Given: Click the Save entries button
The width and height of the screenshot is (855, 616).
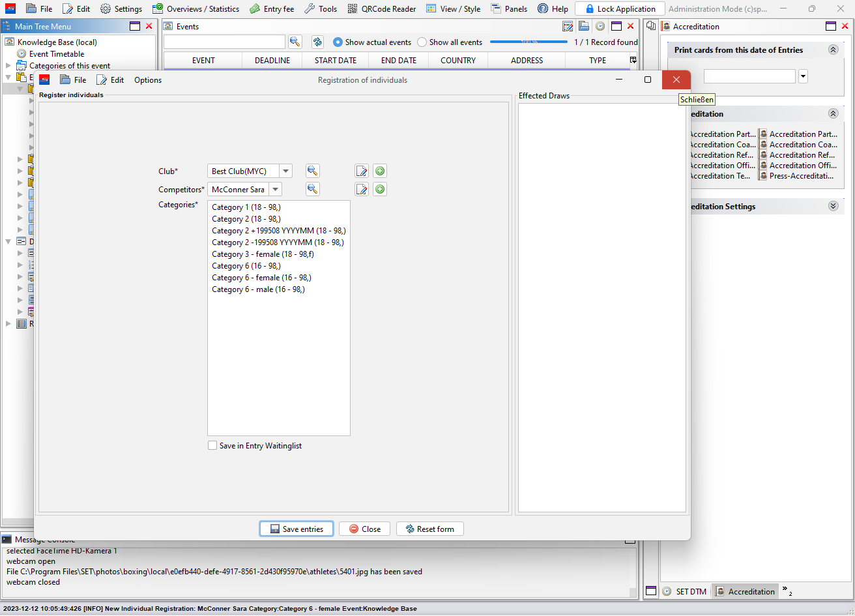Looking at the screenshot, I should pos(297,529).
